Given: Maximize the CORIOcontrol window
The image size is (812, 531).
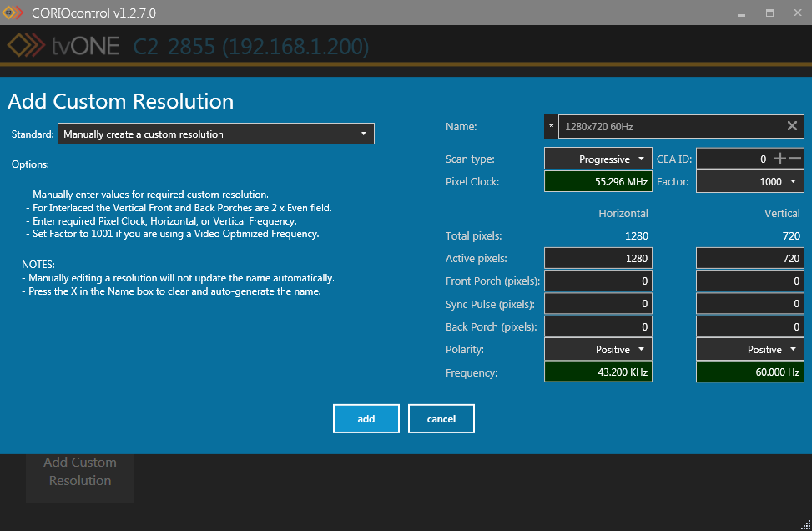Looking at the screenshot, I should tap(769, 13).
